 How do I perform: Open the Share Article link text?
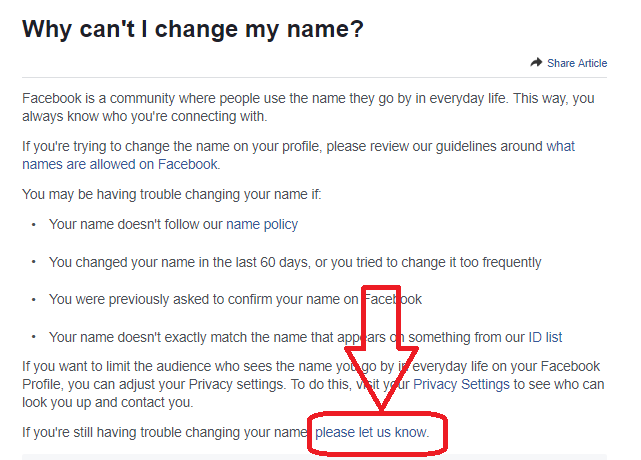pyautogui.click(x=577, y=63)
